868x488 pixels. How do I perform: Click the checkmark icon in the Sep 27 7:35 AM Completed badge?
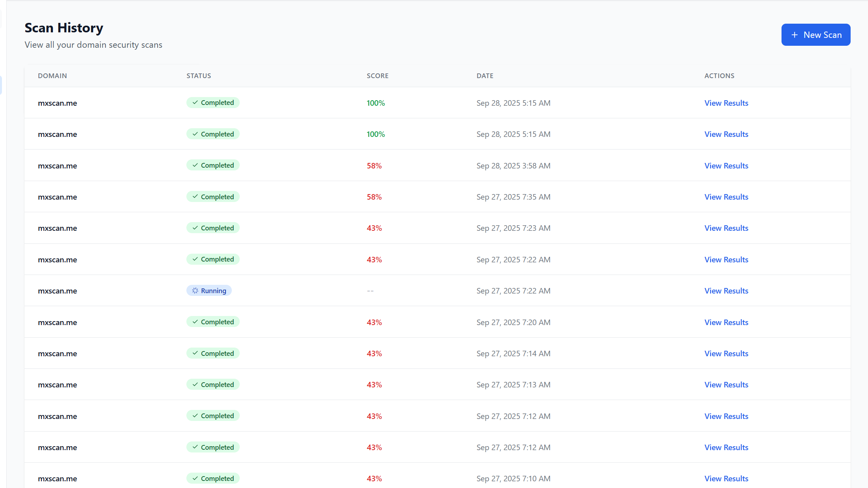point(195,196)
